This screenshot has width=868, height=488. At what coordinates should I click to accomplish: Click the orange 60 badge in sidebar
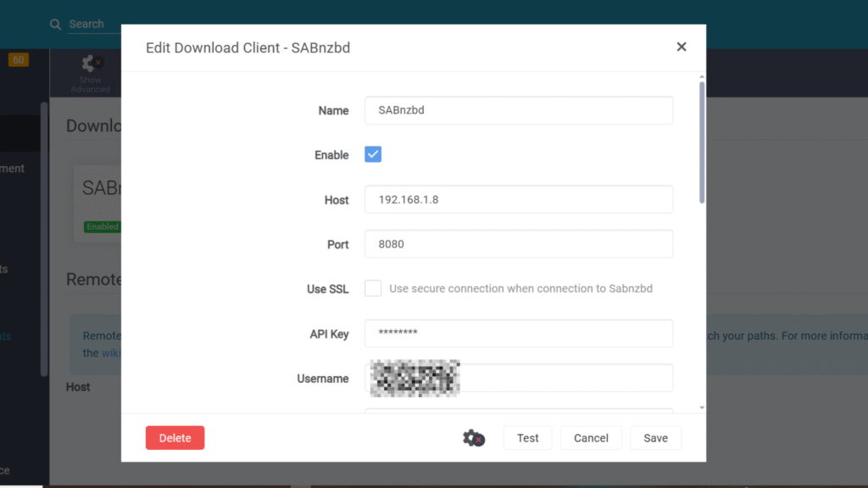click(18, 59)
